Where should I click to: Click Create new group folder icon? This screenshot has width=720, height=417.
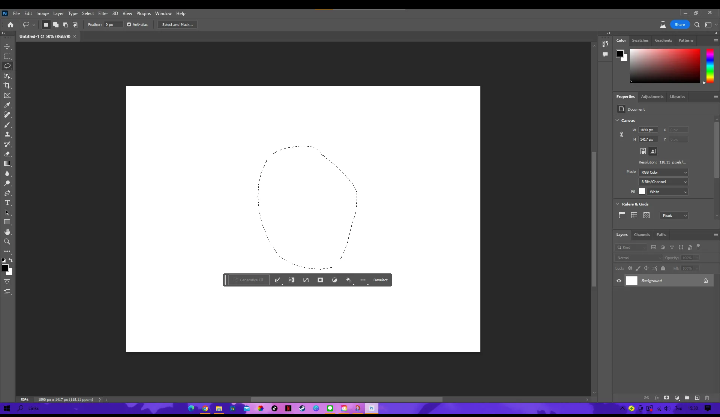(x=687, y=398)
